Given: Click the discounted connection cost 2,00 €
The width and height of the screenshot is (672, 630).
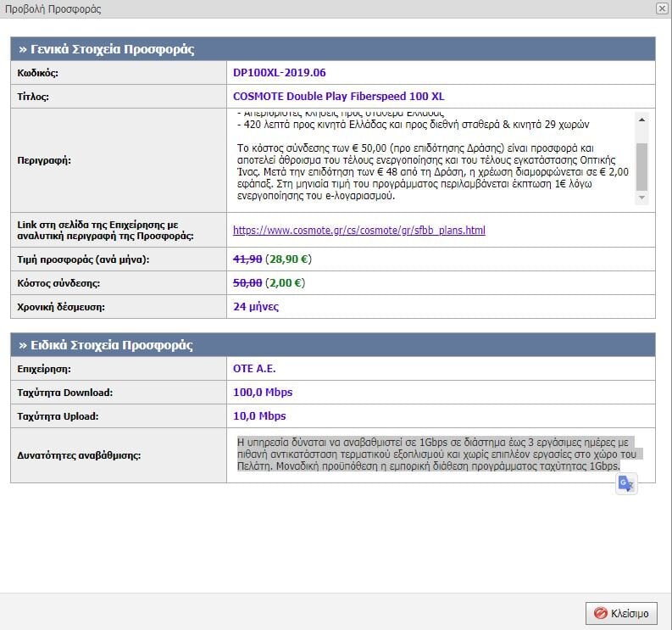Looking at the screenshot, I should [285, 283].
